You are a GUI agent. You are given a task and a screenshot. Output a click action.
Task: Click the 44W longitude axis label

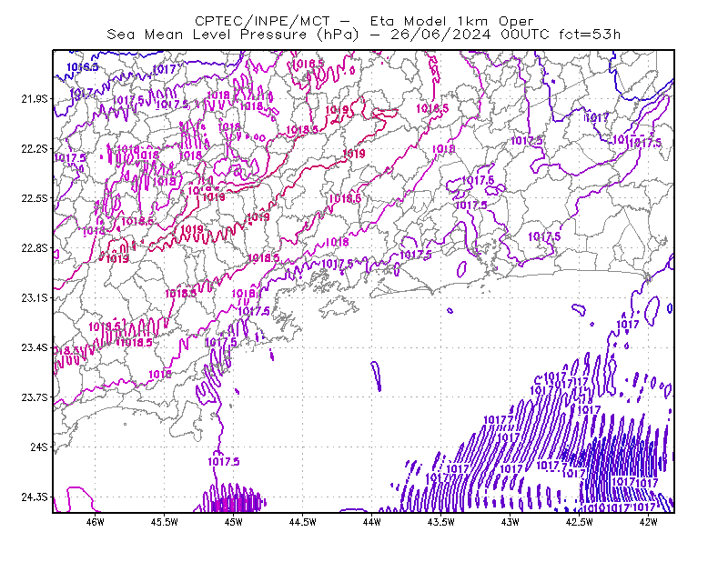[372, 522]
